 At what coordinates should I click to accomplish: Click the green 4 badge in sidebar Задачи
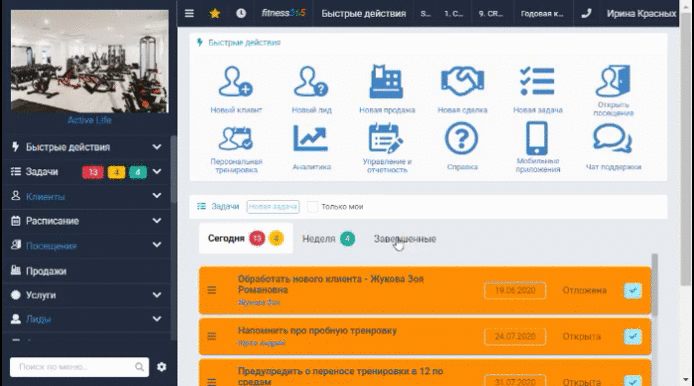(138, 172)
